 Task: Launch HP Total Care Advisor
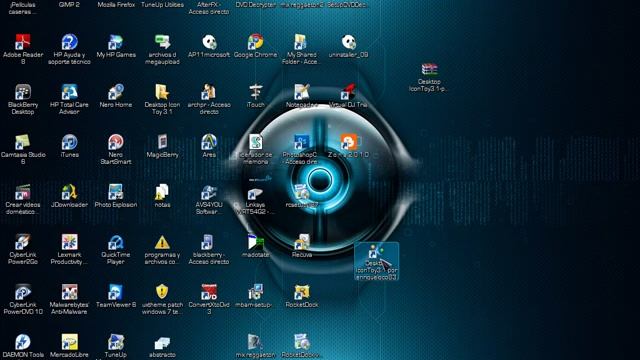[x=69, y=92]
